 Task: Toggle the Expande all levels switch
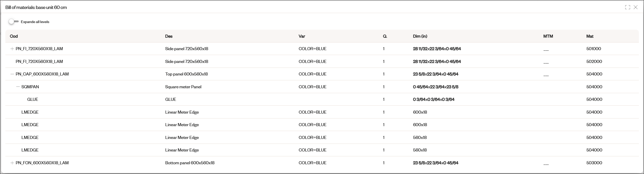pyautogui.click(x=14, y=22)
